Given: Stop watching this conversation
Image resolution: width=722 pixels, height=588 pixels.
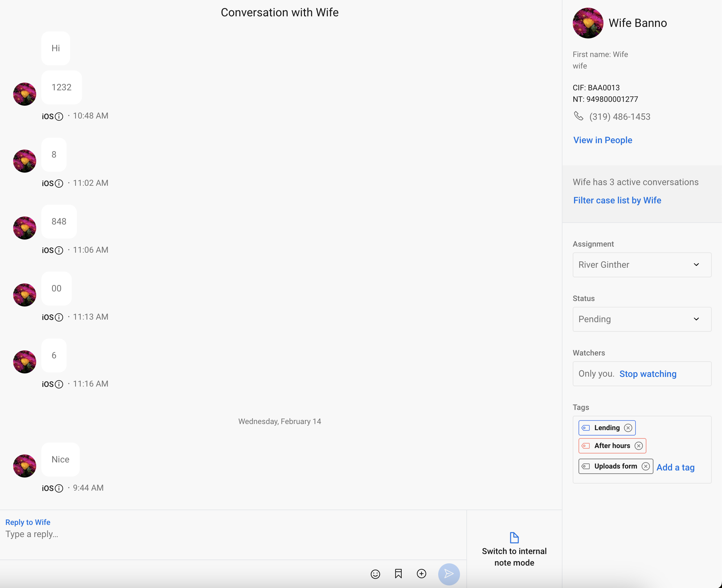Looking at the screenshot, I should (647, 374).
